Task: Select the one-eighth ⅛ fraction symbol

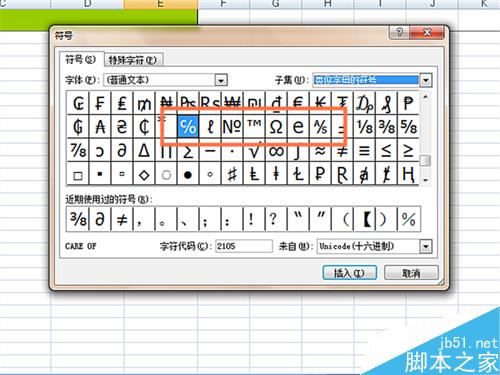Action: pyautogui.click(x=364, y=127)
